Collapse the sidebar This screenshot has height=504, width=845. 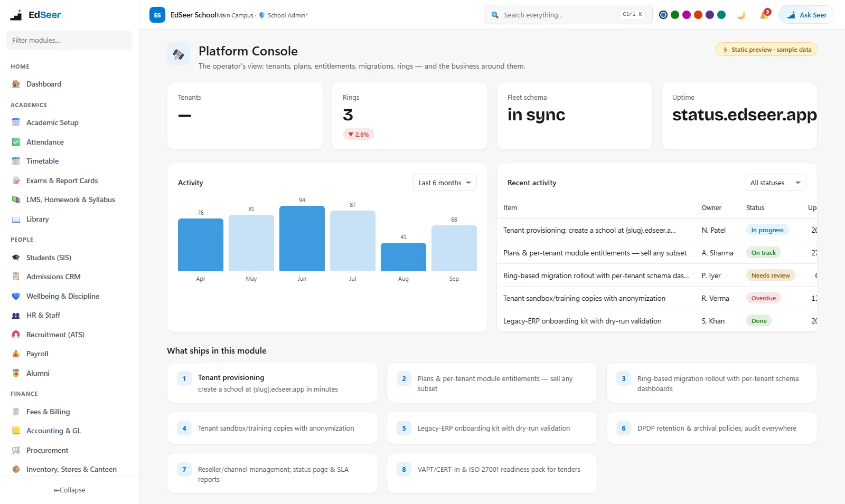coord(70,490)
